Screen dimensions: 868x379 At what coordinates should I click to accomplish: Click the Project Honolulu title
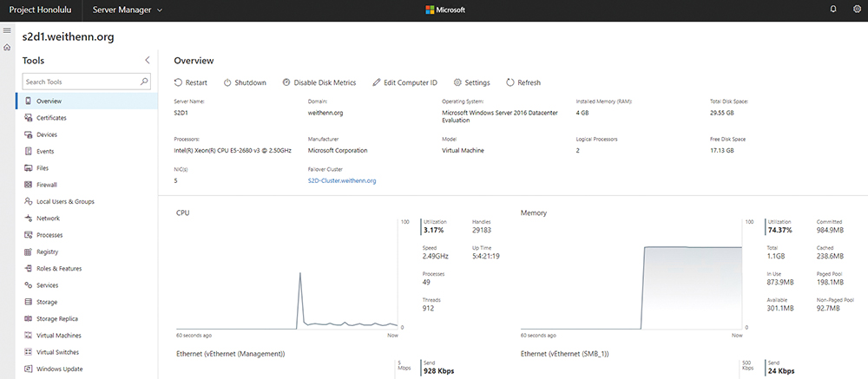(41, 10)
